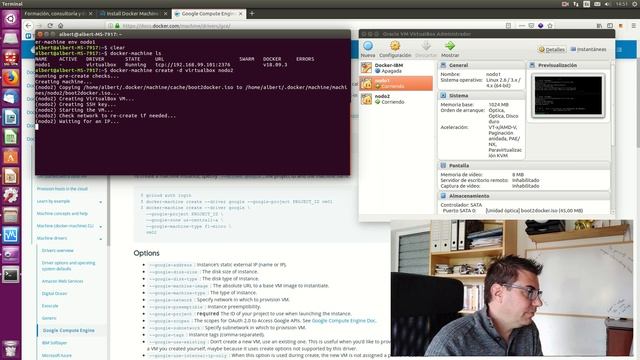This screenshot has width=640, height=360.
Task: Expand the Machine (docker-machine) CLI section
Action: [x=69, y=226]
